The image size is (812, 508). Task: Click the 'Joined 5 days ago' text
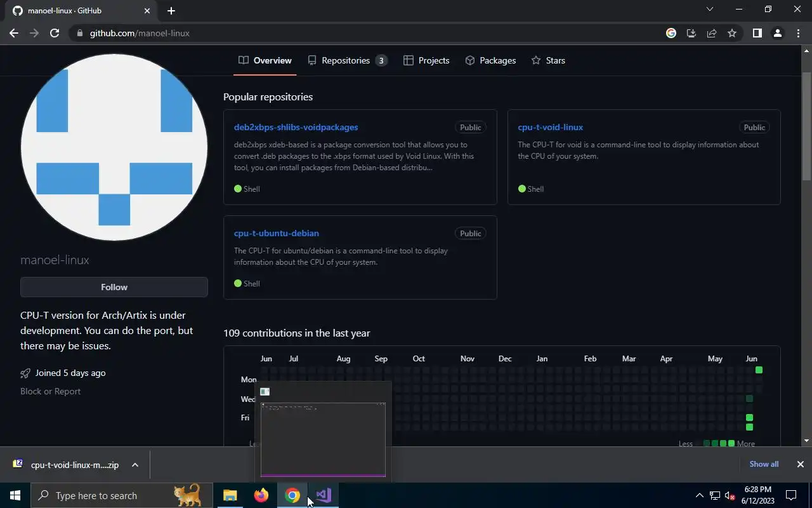[70, 373]
